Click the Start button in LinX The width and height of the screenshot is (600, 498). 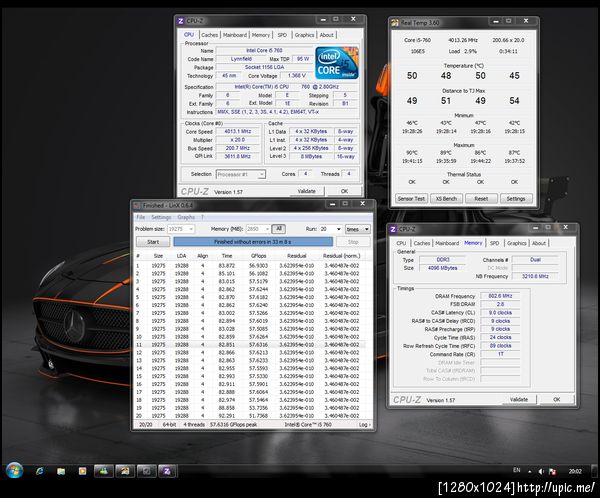[x=153, y=242]
